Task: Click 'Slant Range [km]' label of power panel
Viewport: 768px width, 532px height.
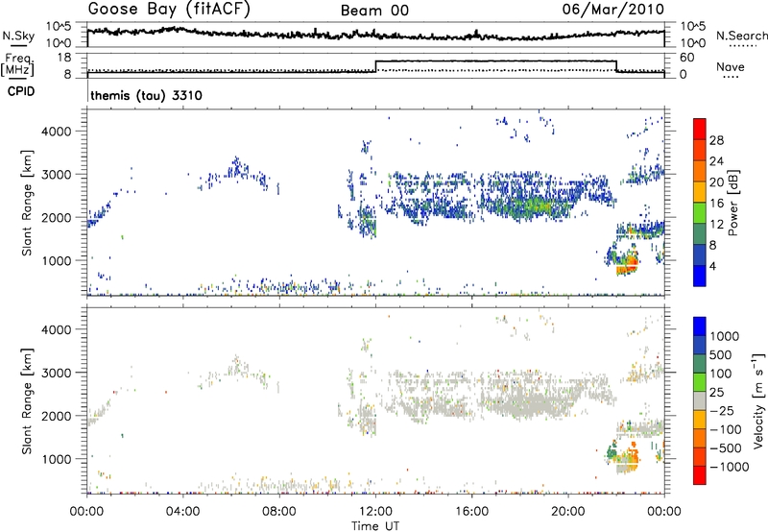Action: coord(27,203)
